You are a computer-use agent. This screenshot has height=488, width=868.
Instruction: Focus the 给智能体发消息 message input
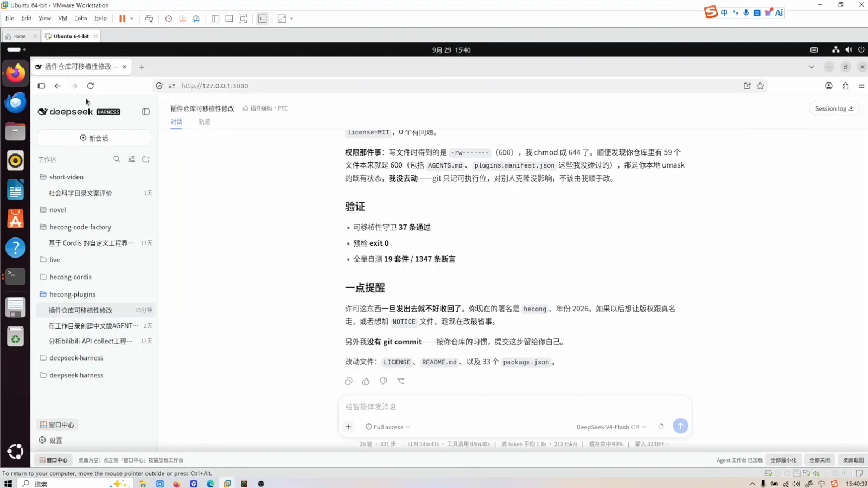tap(514, 407)
